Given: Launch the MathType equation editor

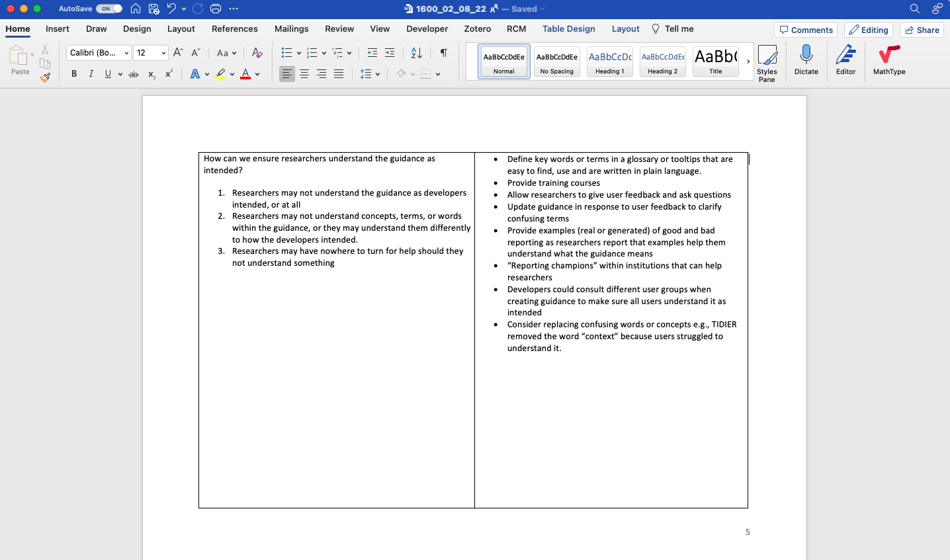Looking at the screenshot, I should click(888, 60).
